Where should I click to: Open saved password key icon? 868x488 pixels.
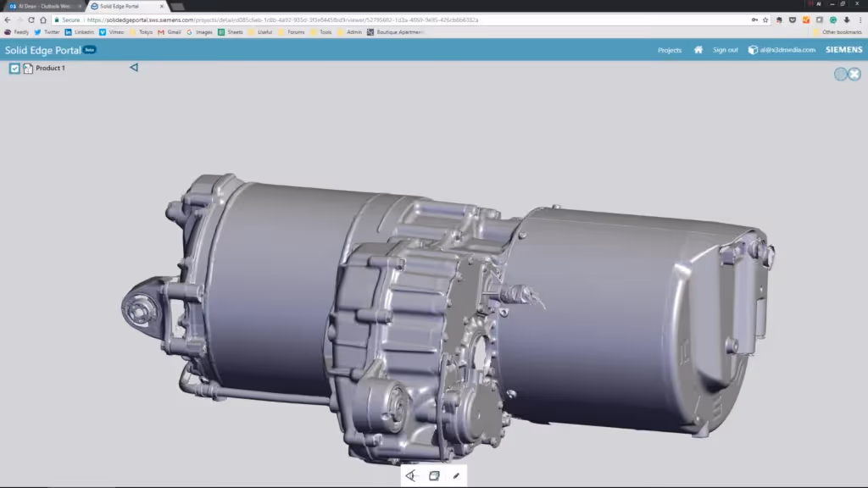[754, 20]
